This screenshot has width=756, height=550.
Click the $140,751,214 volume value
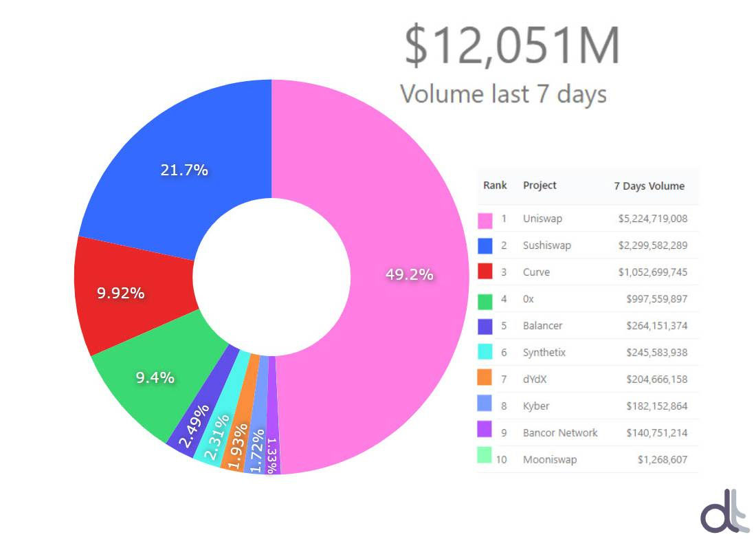coord(656,432)
